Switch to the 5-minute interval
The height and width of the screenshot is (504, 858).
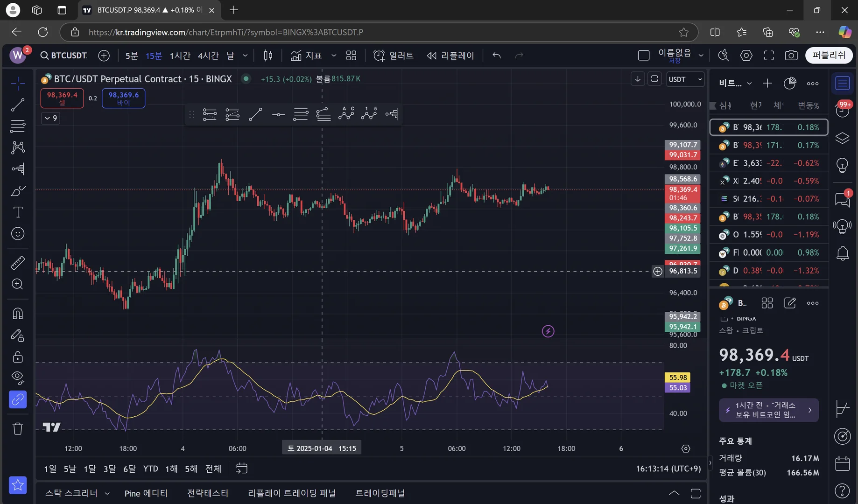coord(132,56)
